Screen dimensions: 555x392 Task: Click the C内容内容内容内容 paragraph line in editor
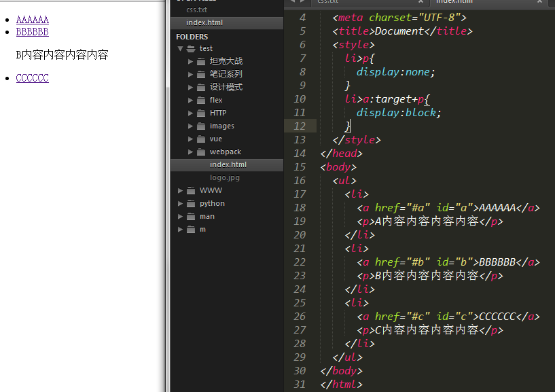(x=430, y=330)
